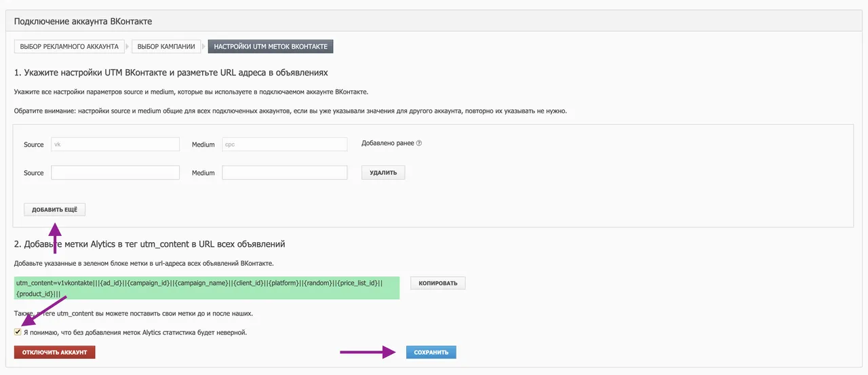Image resolution: width=868 pixels, height=375 pixels.
Task: Click the blue СОХРАНИТЬ button
Action: [431, 353]
